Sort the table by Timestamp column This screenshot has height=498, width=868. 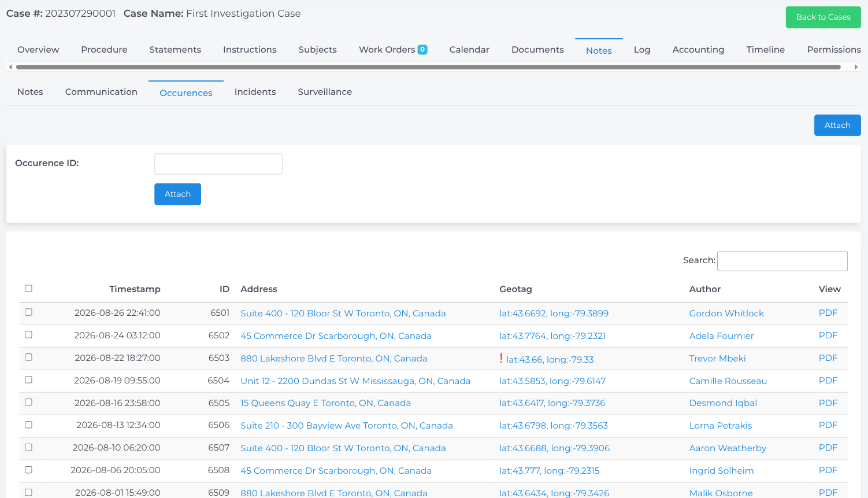135,289
